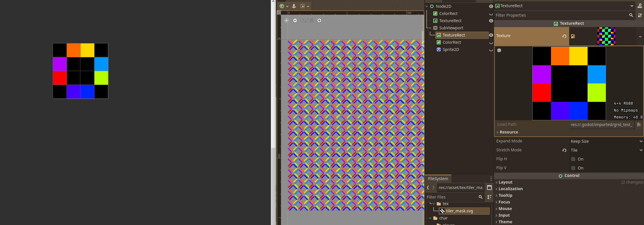Open documentation icon in Inspector header
The height and width of the screenshot is (225, 644).
640,6
